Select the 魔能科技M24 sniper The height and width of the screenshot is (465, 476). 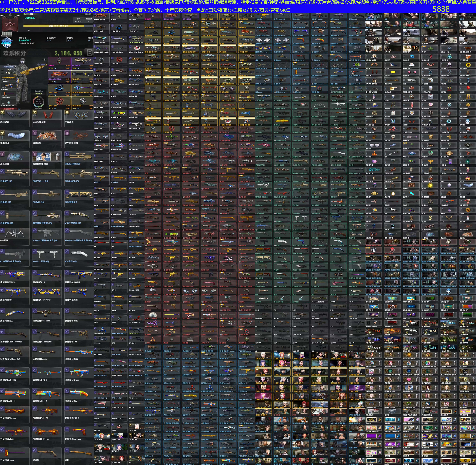tap(47, 279)
